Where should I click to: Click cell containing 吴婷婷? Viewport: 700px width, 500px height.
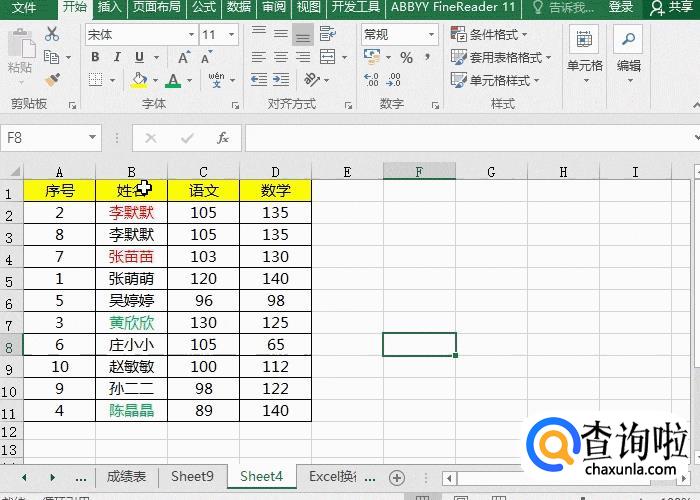coord(131,300)
